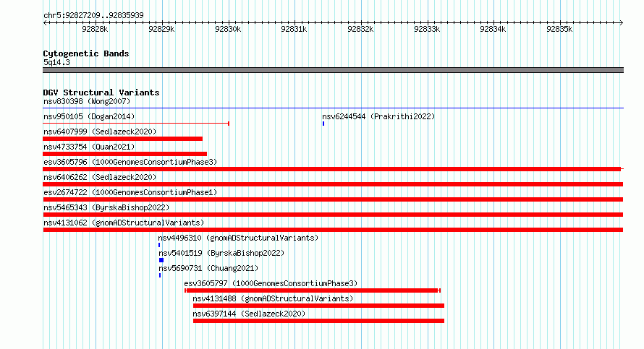Click the nsv5690731 (Chuang2021) label

[208, 268]
